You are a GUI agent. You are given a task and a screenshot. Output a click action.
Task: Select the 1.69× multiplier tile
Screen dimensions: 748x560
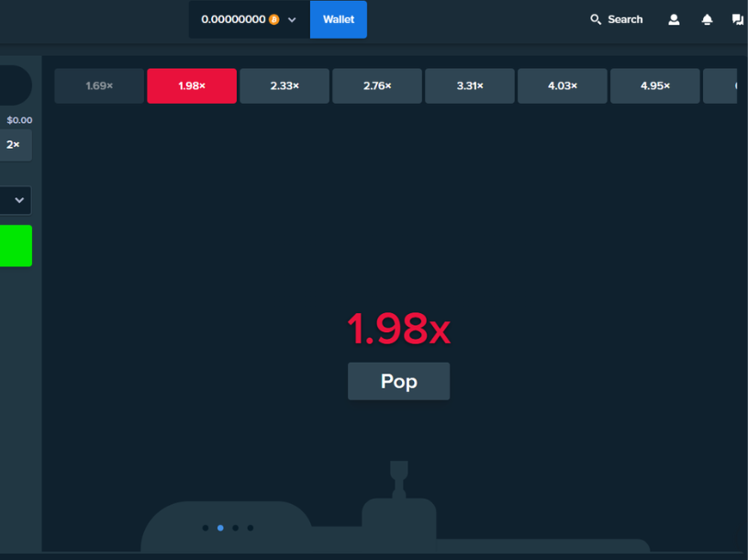(x=99, y=86)
